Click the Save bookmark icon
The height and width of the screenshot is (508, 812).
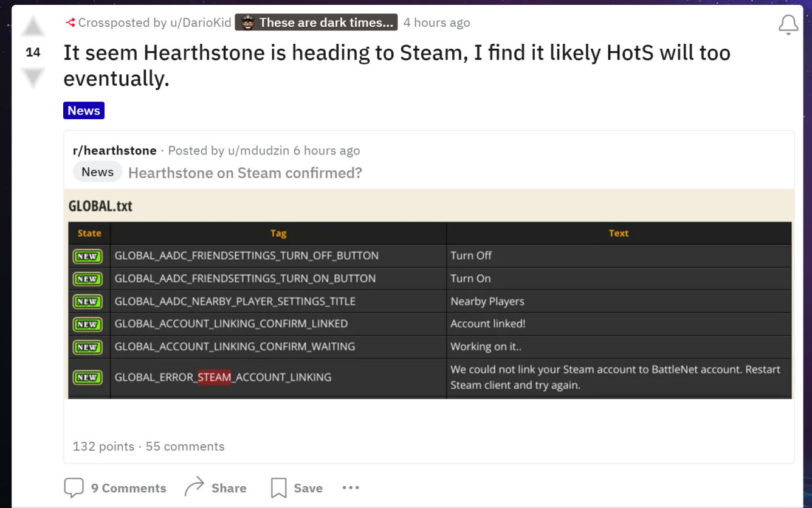278,488
